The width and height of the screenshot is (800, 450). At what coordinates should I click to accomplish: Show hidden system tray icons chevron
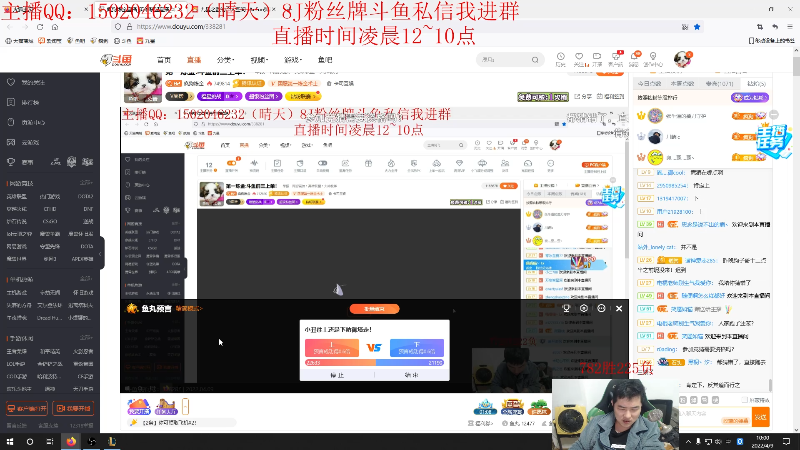tap(688, 441)
